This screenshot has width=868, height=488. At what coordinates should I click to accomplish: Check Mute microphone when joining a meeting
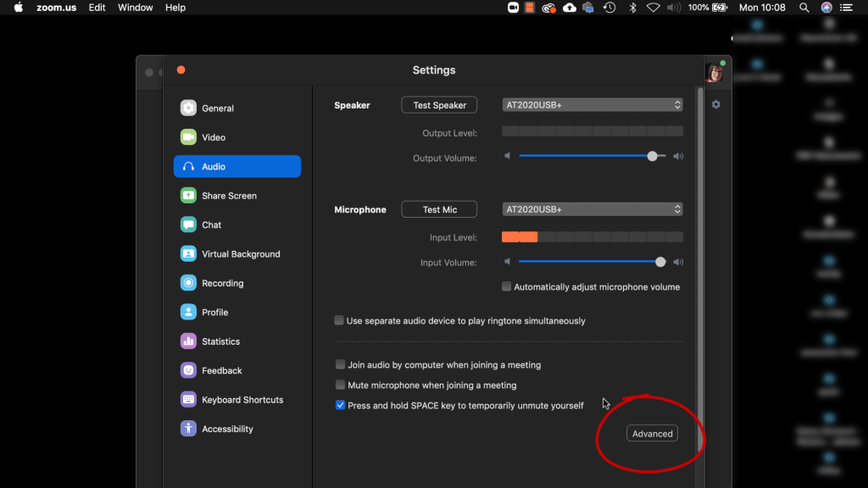340,385
